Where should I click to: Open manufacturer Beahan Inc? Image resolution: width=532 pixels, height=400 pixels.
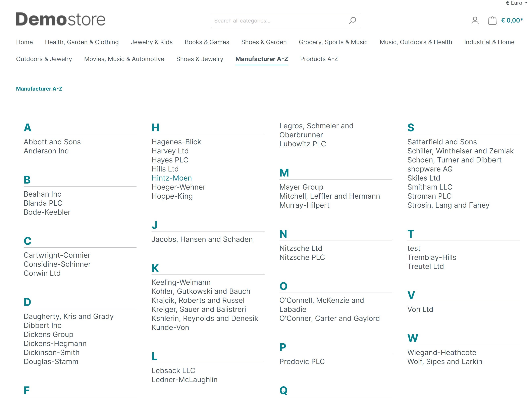pos(43,194)
